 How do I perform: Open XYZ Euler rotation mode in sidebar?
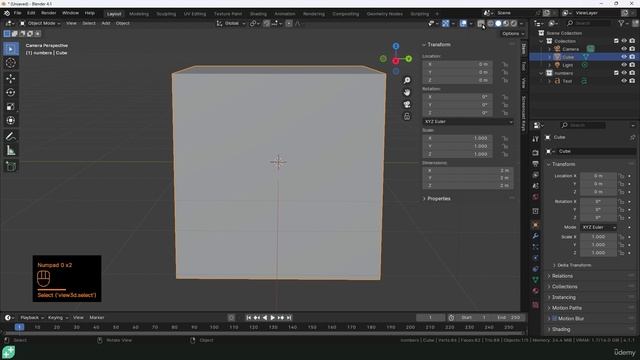[468, 122]
